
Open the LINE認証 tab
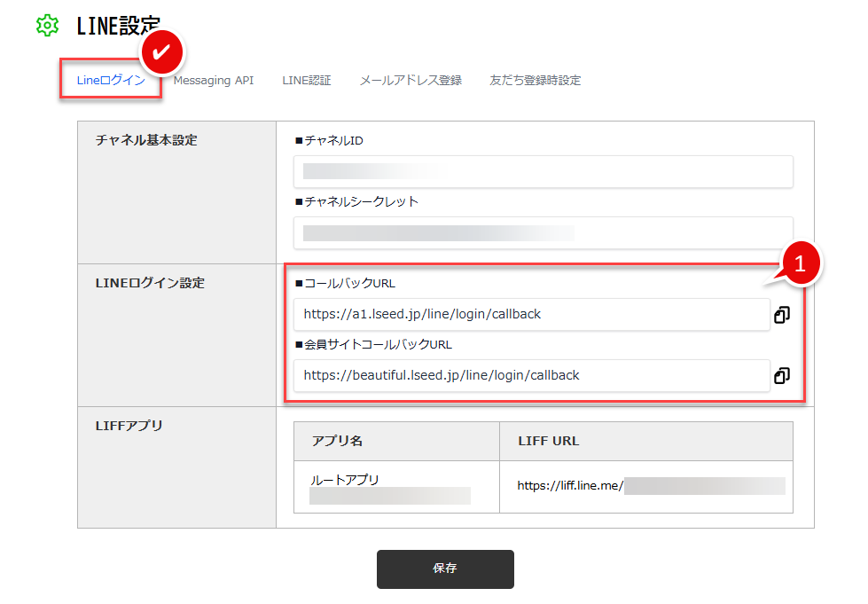(306, 80)
